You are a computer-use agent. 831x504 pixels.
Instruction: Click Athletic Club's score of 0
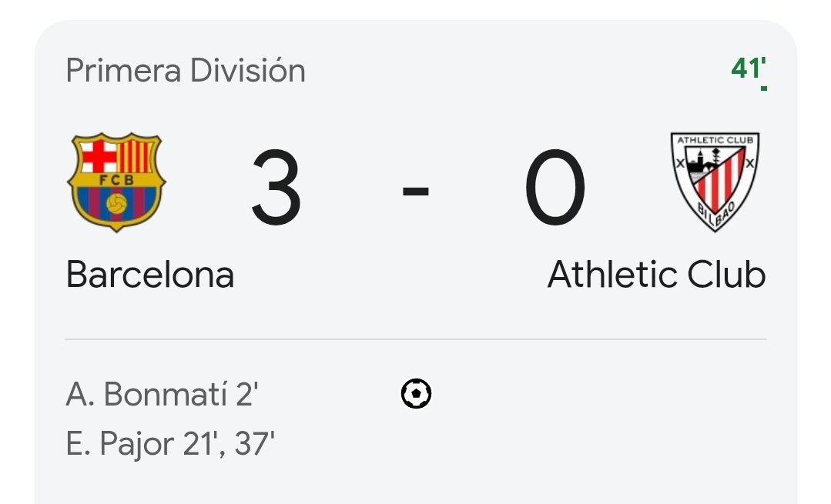click(x=555, y=189)
